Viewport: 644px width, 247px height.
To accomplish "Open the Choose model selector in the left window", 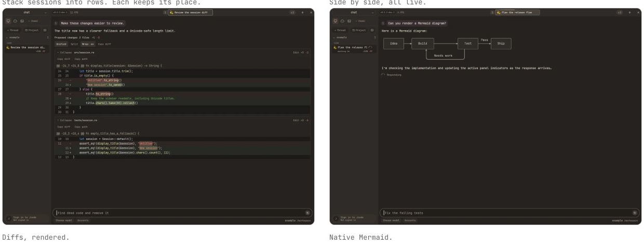I will (64, 220).
